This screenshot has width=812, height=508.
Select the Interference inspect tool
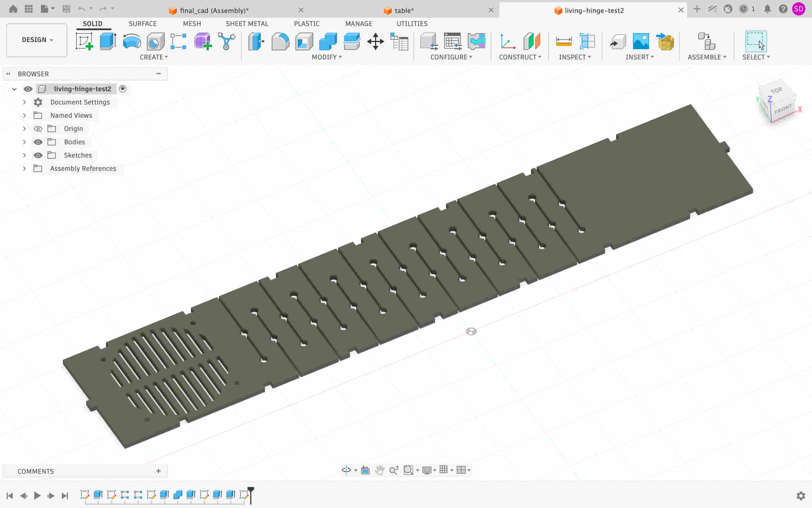tap(587, 41)
